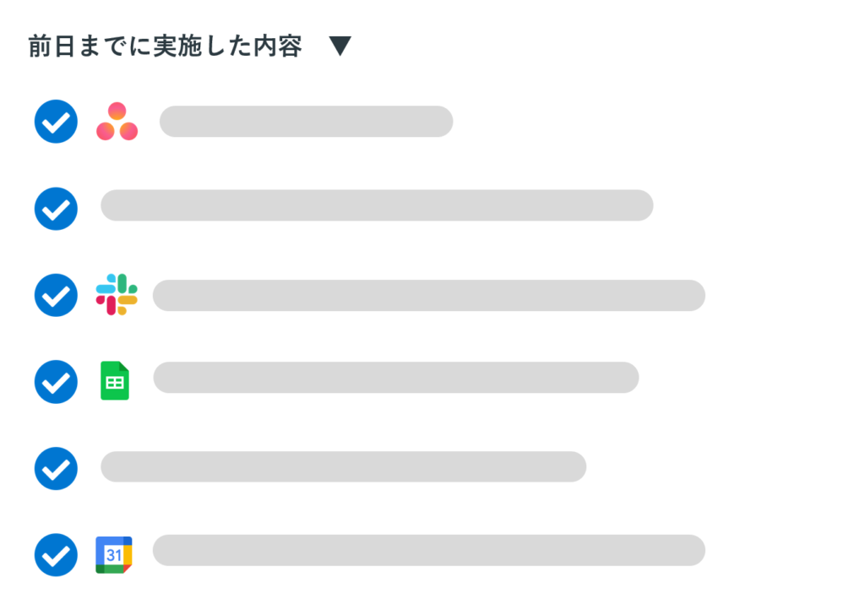Screen dimensions: 865x616
Task: Click the 前日までに実施した内容 heading text
Action: click(165, 46)
